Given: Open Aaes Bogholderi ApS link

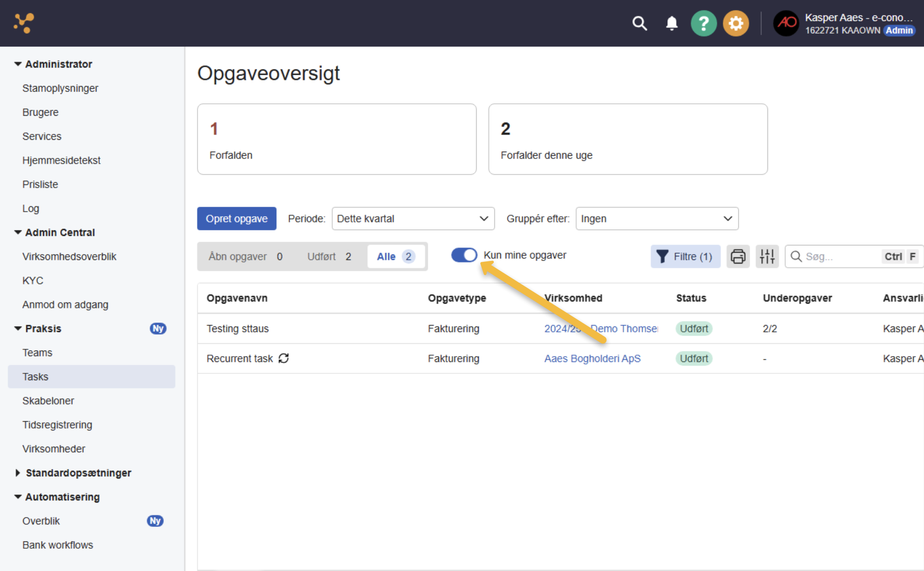Looking at the screenshot, I should (593, 359).
